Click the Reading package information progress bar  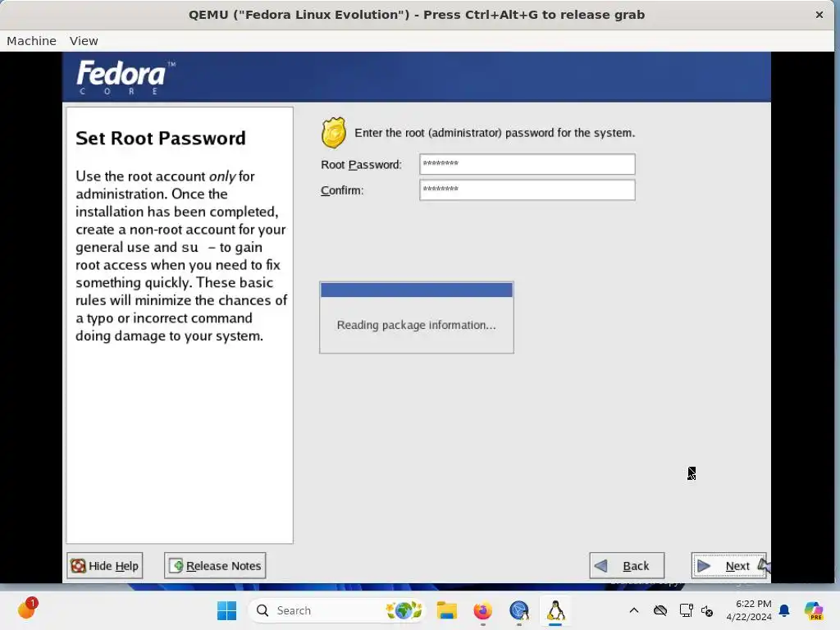tap(416, 290)
